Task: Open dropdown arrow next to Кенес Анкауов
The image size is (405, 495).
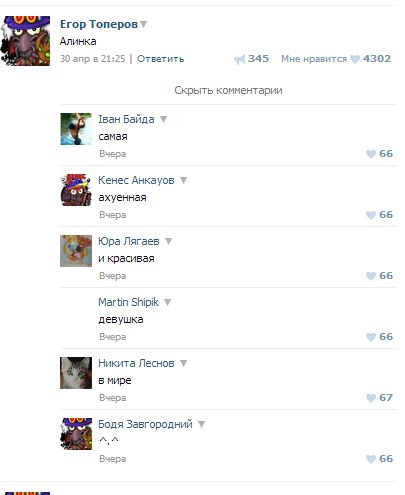Action: point(183,180)
